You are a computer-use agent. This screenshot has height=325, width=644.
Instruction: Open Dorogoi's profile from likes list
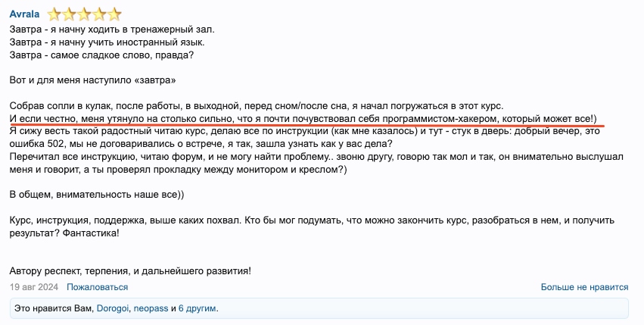click(113, 308)
